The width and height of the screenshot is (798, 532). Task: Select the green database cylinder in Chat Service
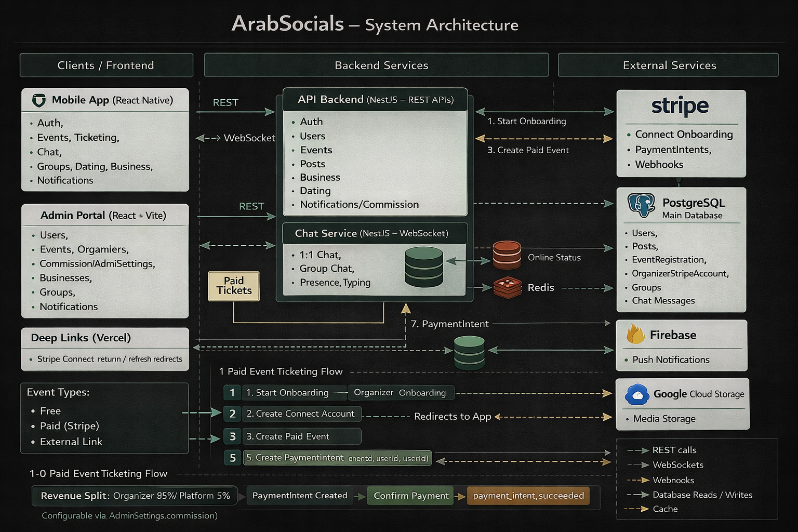(x=424, y=267)
